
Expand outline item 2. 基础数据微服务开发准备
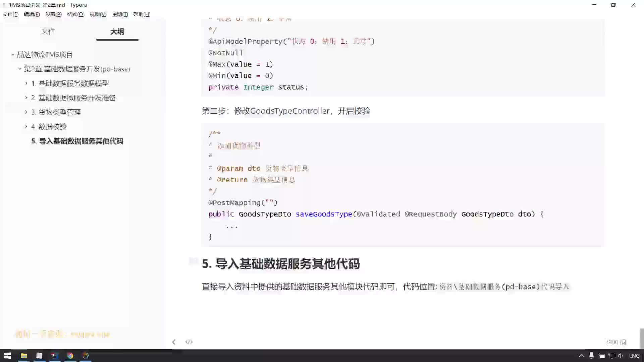(26, 98)
